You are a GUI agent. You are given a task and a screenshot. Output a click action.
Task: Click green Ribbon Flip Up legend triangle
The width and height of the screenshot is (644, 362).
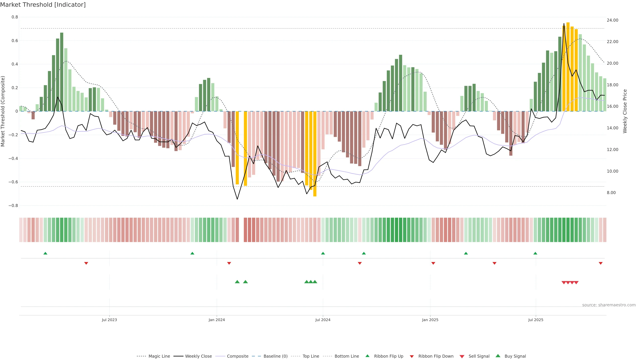coord(367,356)
